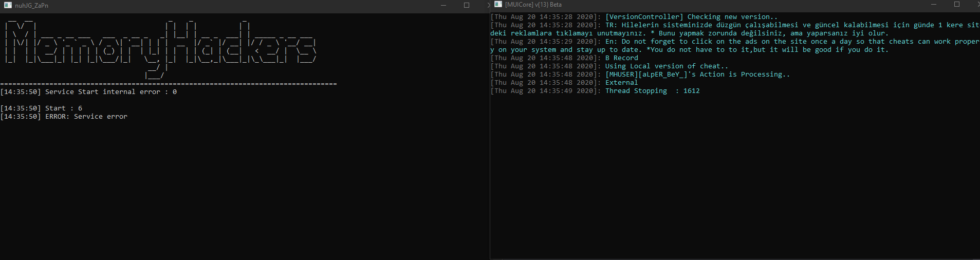
Task: Click the '[MHUSER][aLpER_BeY_]'s Action is Processing' line
Action: tap(640, 75)
